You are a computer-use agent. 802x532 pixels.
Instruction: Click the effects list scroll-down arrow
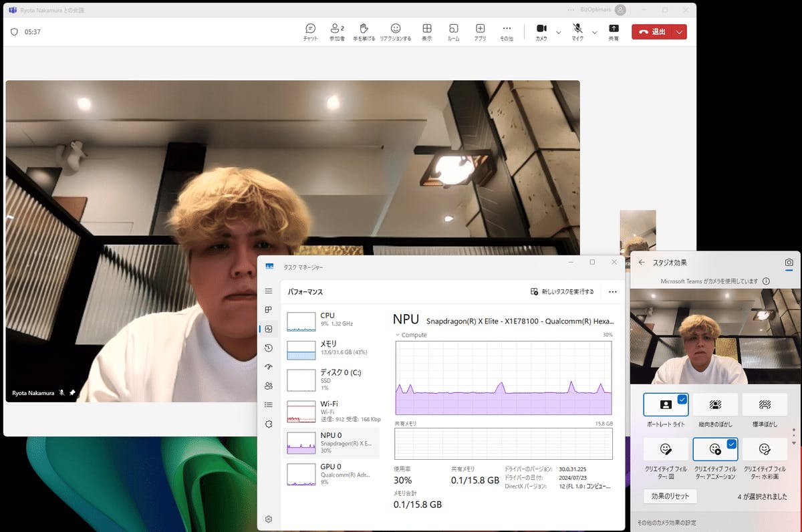[x=794, y=443]
